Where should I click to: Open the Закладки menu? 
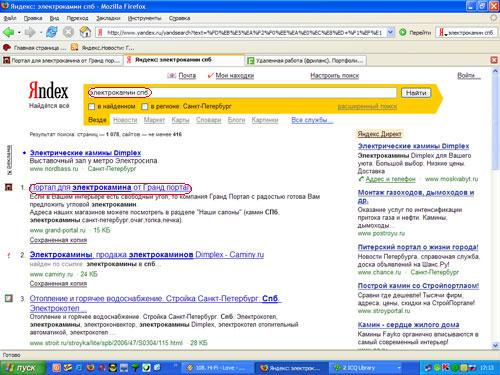click(108, 18)
